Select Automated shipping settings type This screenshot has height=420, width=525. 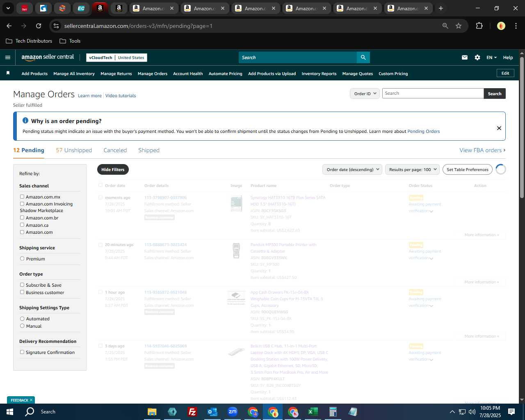(22, 319)
